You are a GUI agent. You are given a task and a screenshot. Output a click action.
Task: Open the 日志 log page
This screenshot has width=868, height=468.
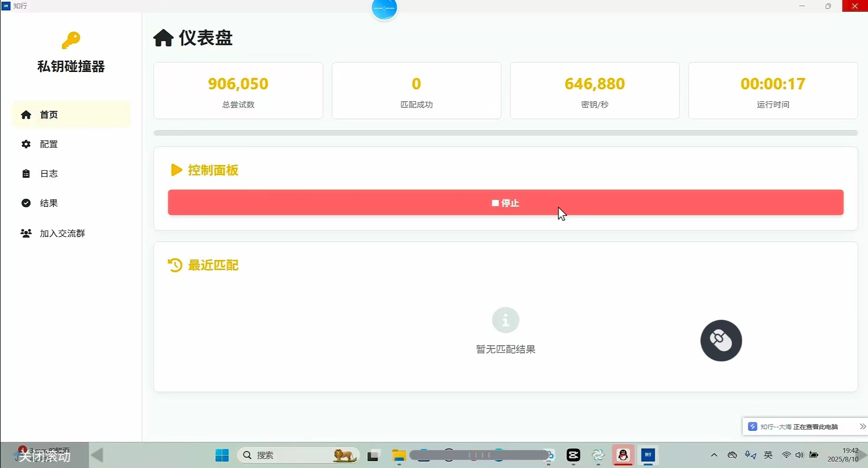click(48, 174)
